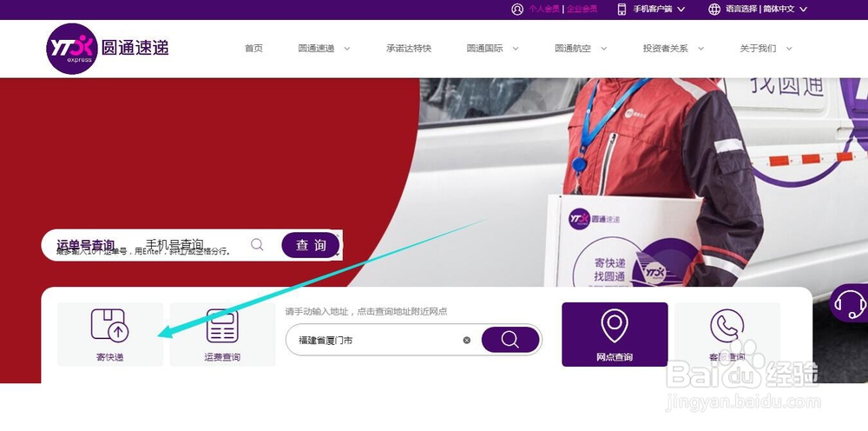Expand 圆通航空 menu chevron

coord(604,49)
